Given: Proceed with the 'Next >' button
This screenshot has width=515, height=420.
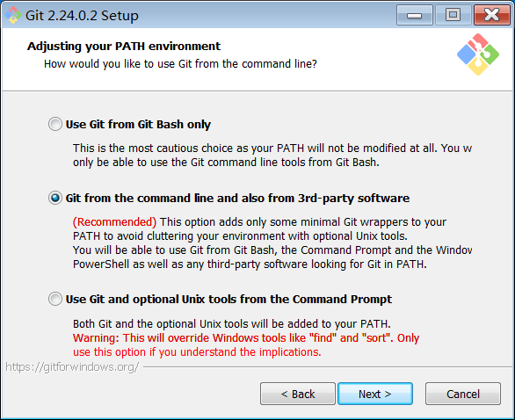Looking at the screenshot, I should [375, 394].
